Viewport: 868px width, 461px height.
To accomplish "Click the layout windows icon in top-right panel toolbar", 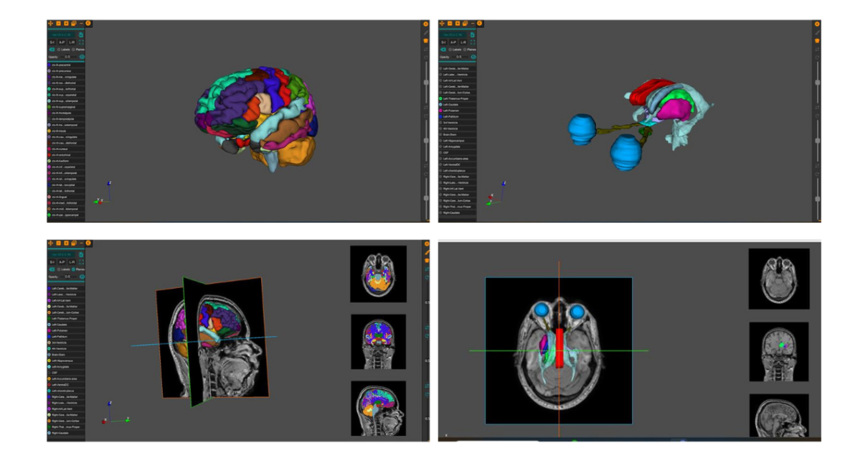I will click(x=465, y=24).
